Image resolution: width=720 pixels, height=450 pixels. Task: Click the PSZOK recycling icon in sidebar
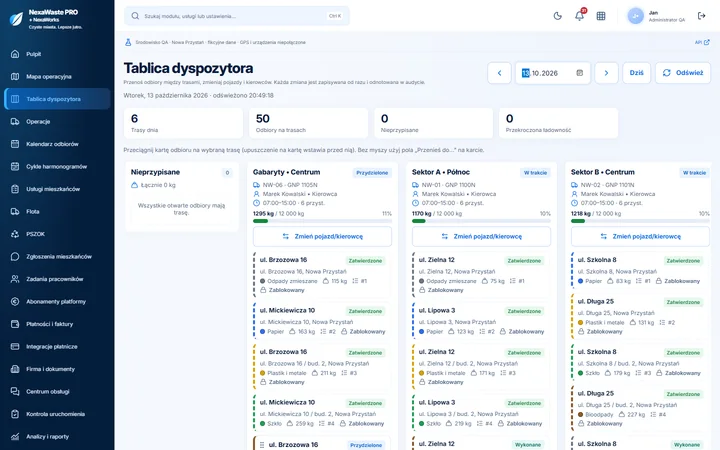pyautogui.click(x=15, y=234)
